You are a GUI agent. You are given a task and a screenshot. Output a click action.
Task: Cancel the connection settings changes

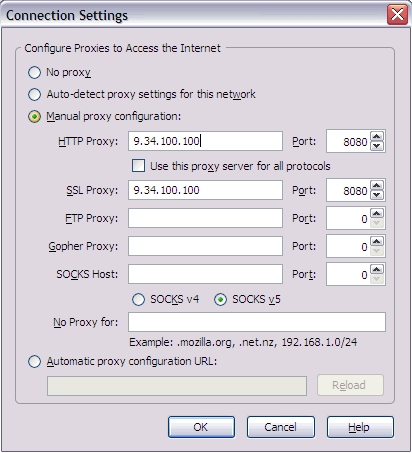point(281,427)
